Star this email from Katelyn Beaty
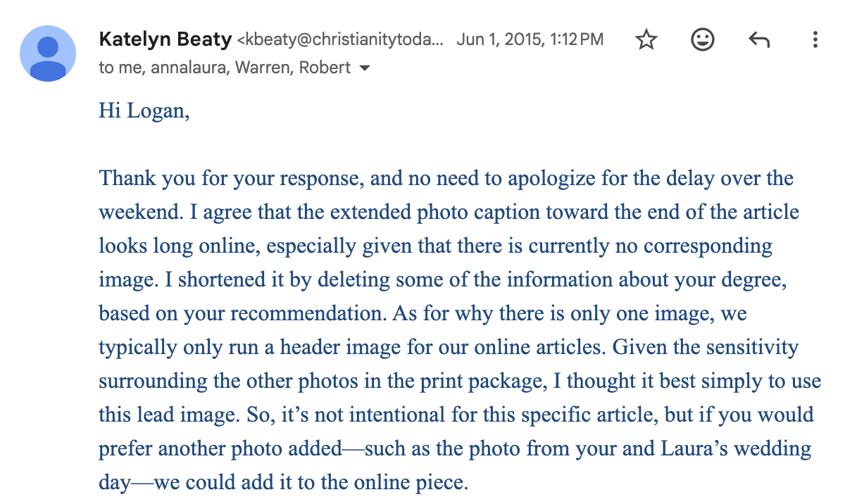Image resolution: width=845 pixels, height=504 pixels. (x=646, y=40)
